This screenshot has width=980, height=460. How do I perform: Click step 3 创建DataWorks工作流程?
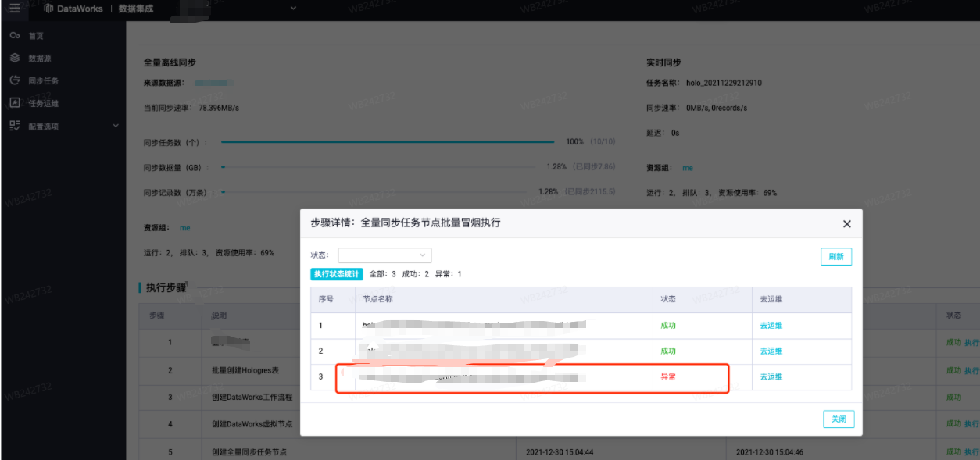tap(252, 398)
